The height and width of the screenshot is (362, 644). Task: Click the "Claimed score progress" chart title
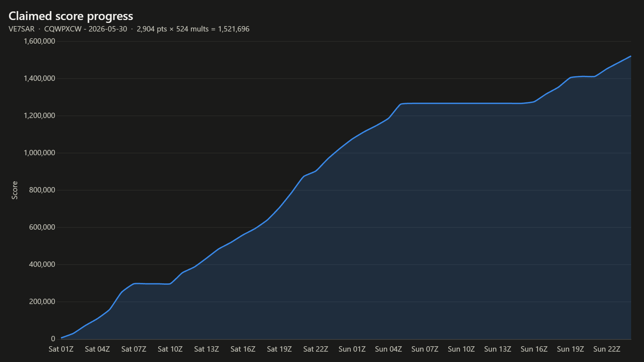tap(71, 16)
